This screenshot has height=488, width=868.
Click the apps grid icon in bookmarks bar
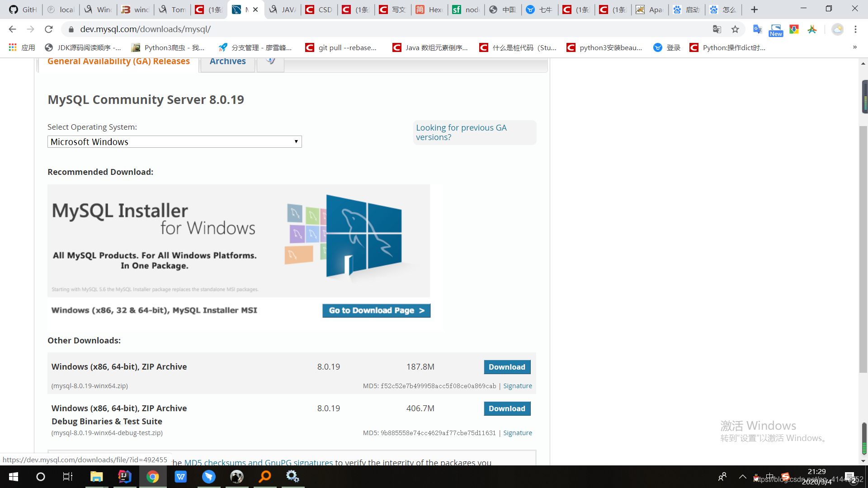[x=13, y=47]
